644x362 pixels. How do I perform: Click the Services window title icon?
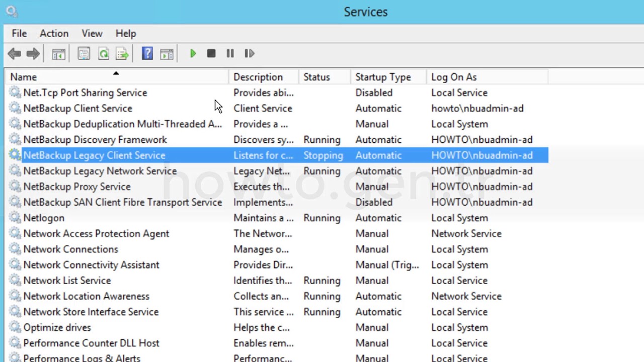coord(11,11)
